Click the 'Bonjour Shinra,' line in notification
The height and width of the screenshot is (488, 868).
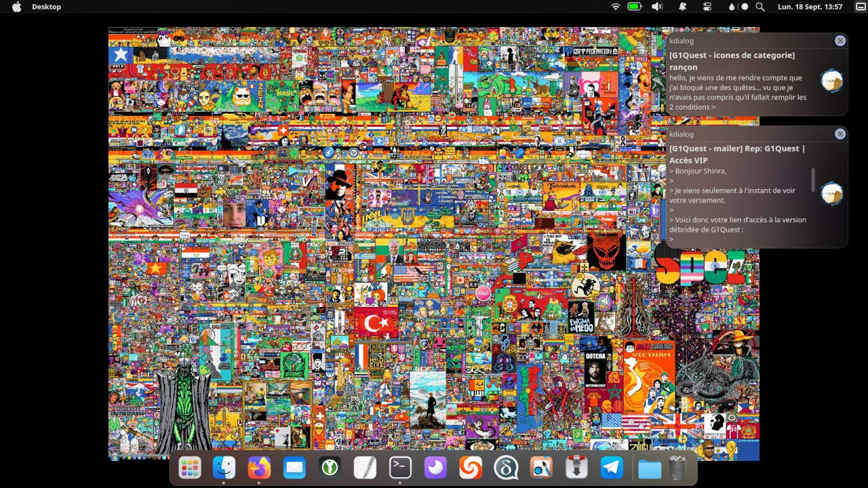[x=698, y=171]
